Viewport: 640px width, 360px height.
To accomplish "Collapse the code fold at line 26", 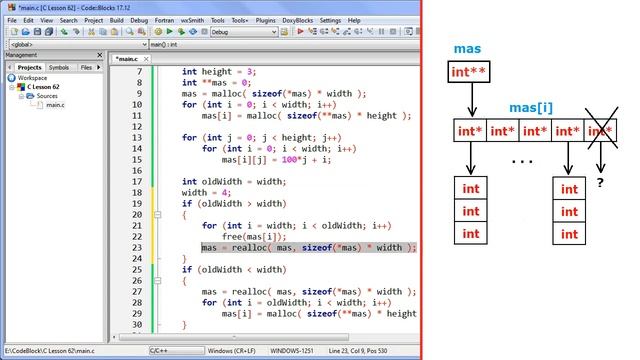I will (158, 281).
